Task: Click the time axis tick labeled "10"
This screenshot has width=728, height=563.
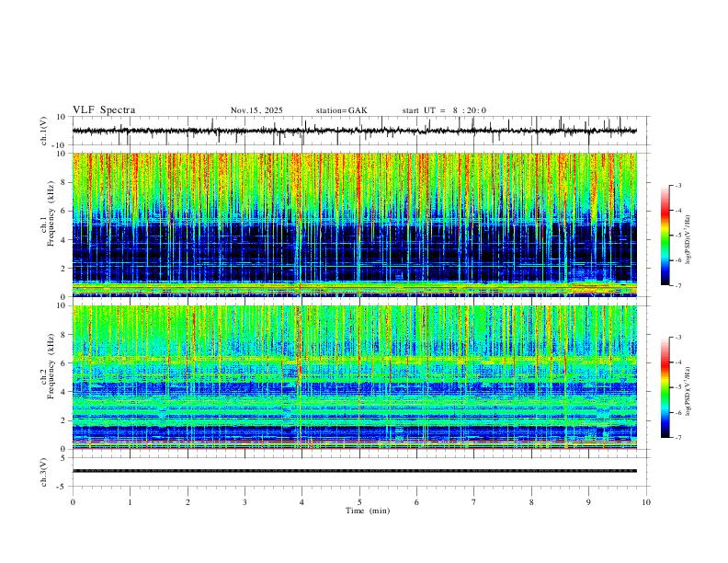Action: [646, 502]
